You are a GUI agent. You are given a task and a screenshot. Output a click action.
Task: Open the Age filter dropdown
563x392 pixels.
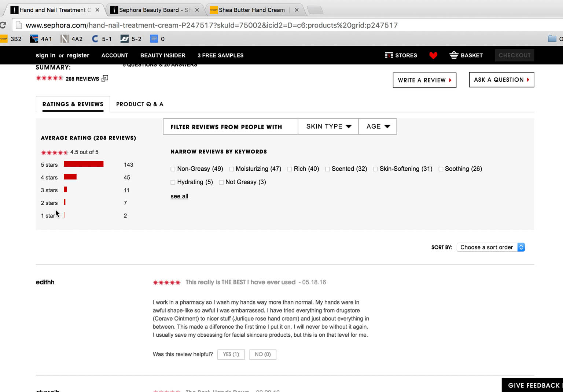[378, 126]
